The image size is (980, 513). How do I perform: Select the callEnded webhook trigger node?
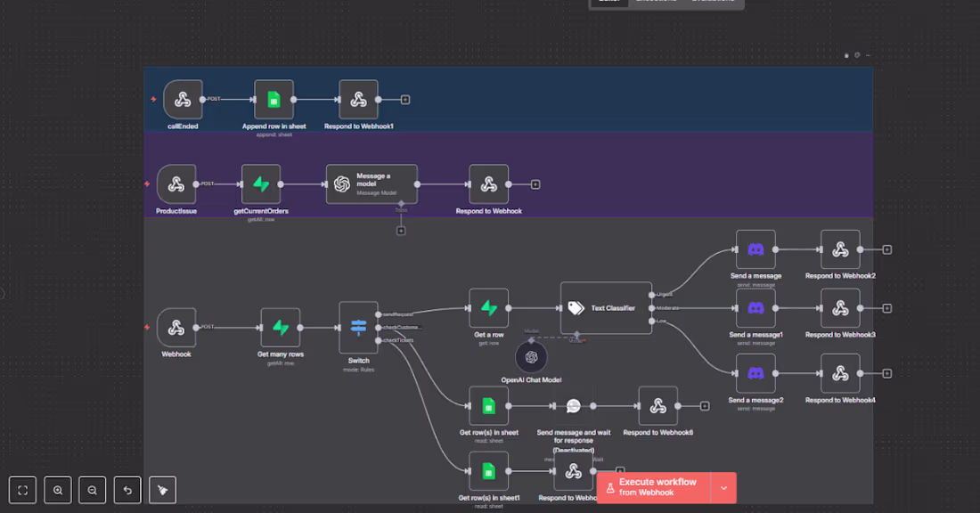(183, 100)
